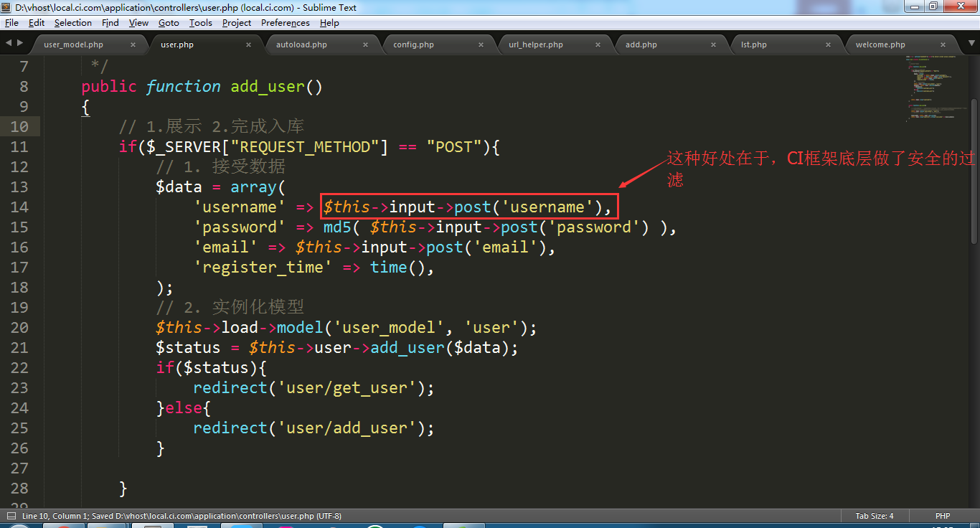This screenshot has width=980, height=528.
Task: Open the tab list dropdown arrow
Action: point(970,44)
